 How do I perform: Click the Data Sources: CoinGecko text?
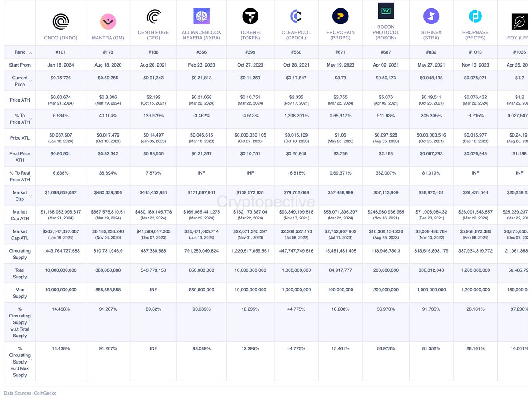coord(30,393)
